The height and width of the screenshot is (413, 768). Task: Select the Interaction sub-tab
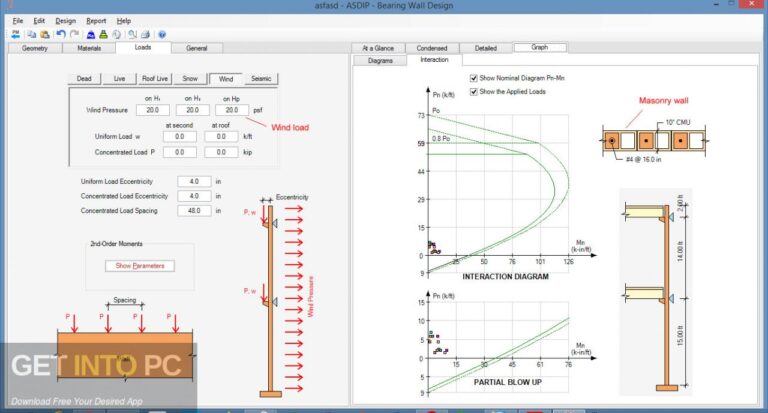(434, 60)
